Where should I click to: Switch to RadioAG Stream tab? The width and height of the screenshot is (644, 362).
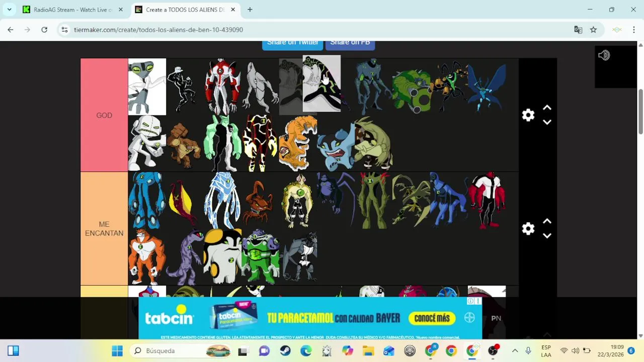(73, 10)
